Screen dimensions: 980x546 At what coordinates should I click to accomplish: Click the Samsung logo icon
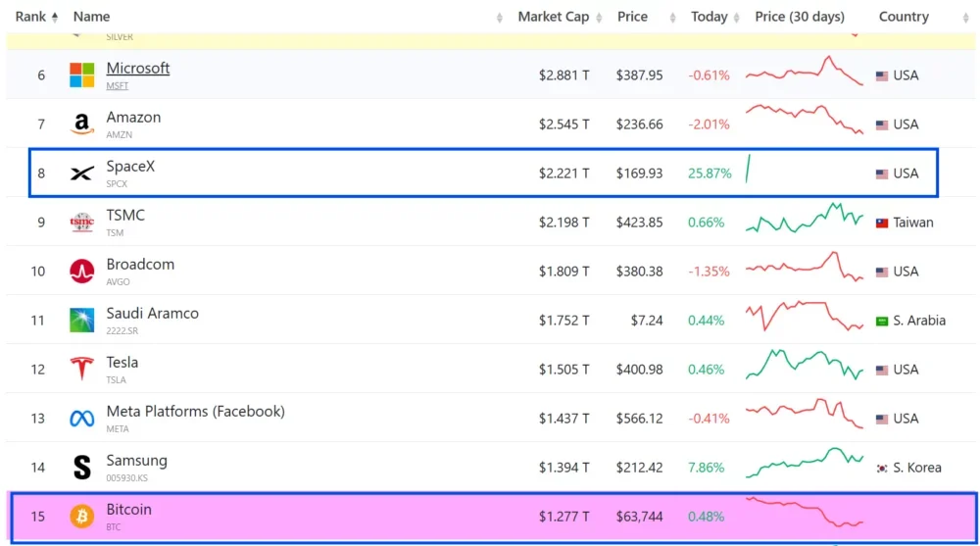[82, 468]
